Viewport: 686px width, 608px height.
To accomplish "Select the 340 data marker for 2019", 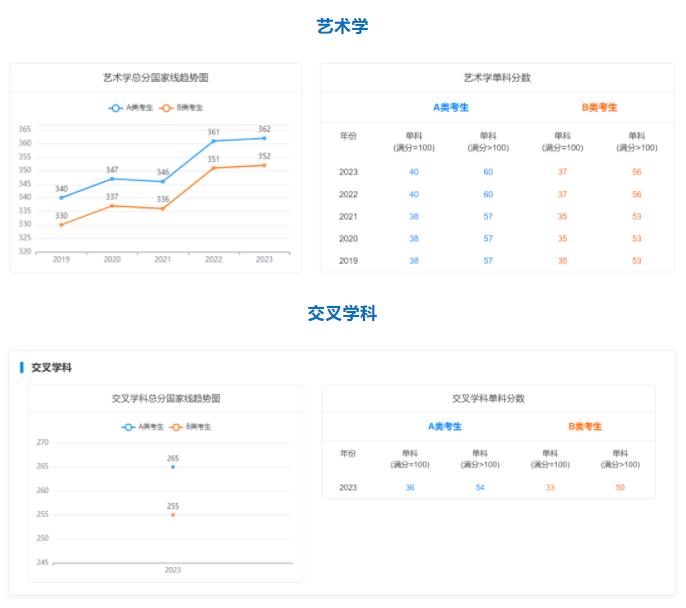I will [61, 197].
